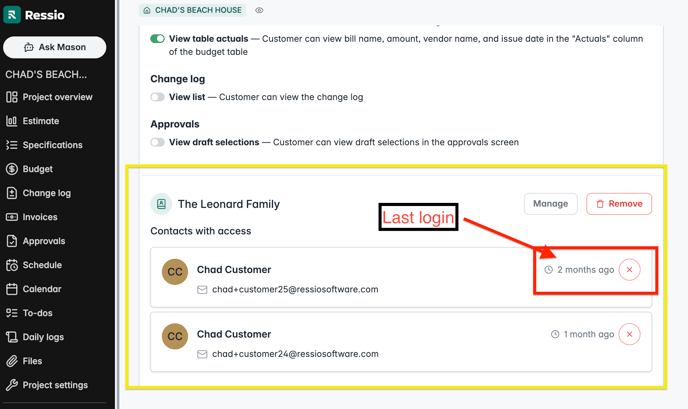Turn on View draft selections toggle

click(x=157, y=142)
